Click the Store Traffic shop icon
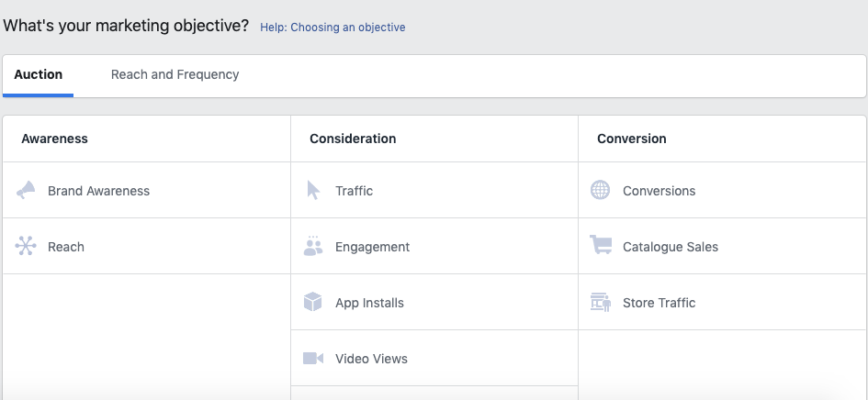 coord(601,302)
